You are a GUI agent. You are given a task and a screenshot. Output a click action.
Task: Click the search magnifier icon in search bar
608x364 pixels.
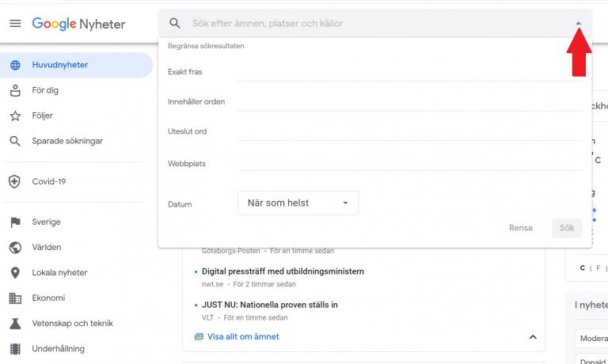point(175,23)
